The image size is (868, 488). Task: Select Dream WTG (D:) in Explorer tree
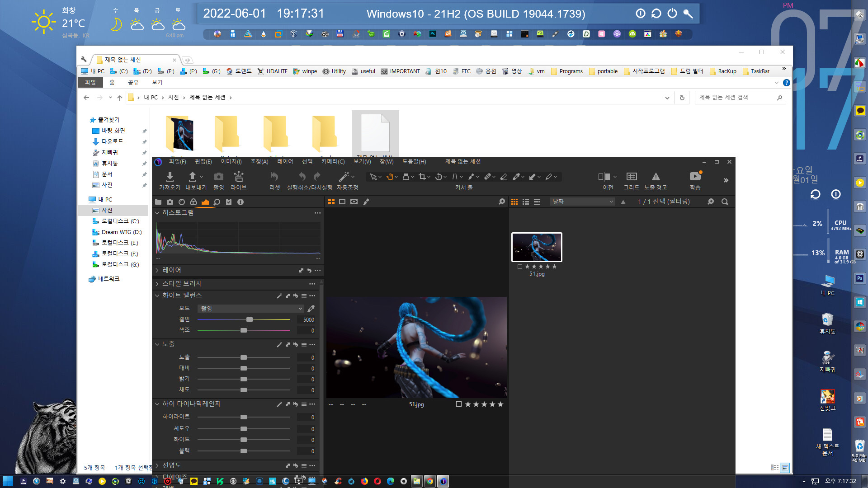tap(122, 232)
